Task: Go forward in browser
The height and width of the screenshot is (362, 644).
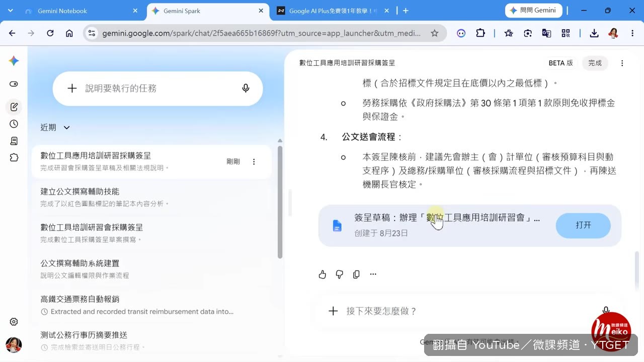Action: [x=31, y=33]
